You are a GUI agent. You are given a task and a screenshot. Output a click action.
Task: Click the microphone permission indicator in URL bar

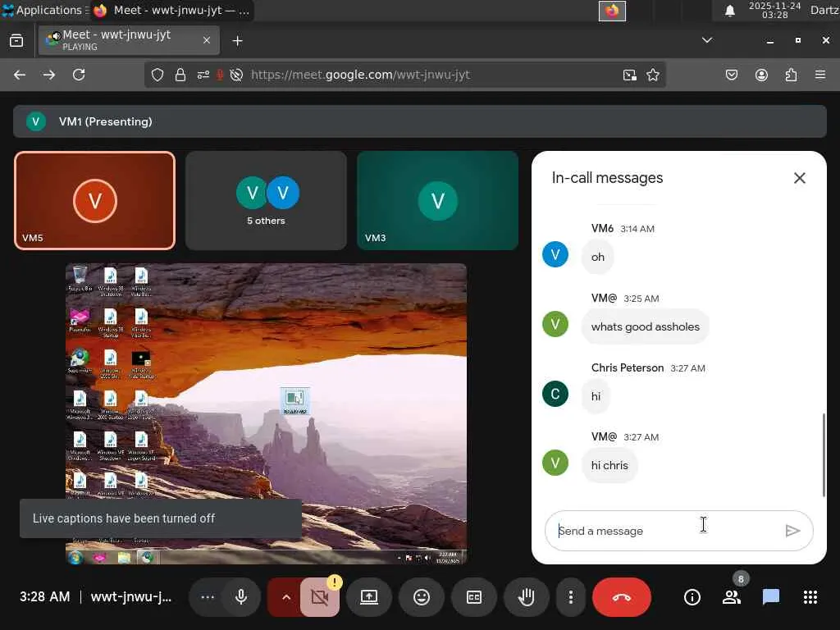coord(220,75)
